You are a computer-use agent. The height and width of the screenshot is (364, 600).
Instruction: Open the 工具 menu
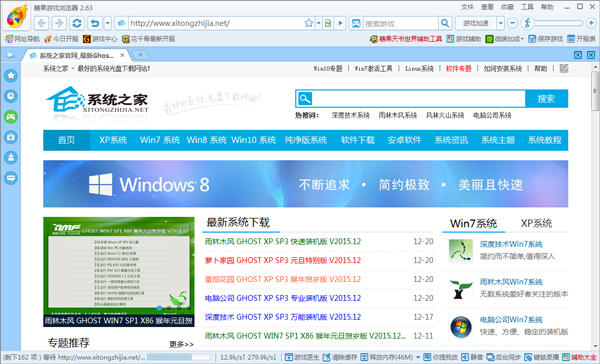pos(527,7)
